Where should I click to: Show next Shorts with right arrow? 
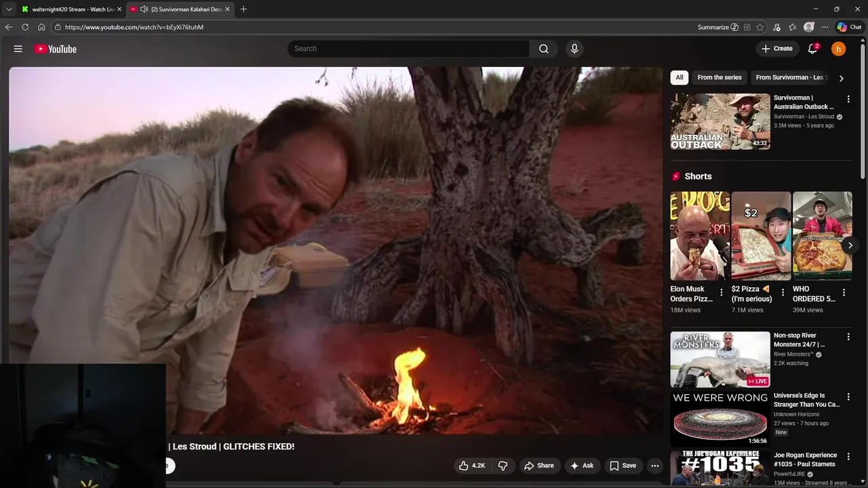point(850,245)
